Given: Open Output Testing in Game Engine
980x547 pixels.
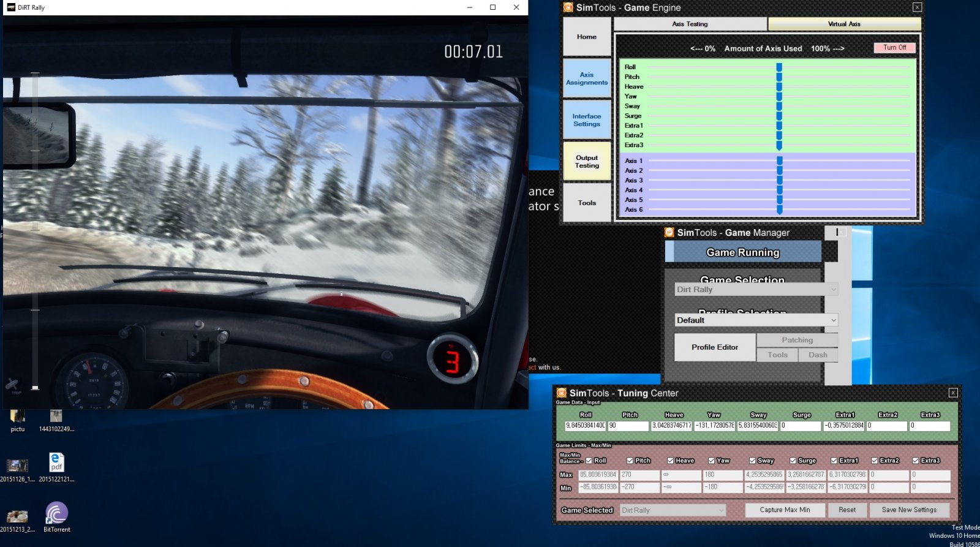Looking at the screenshot, I should (587, 162).
